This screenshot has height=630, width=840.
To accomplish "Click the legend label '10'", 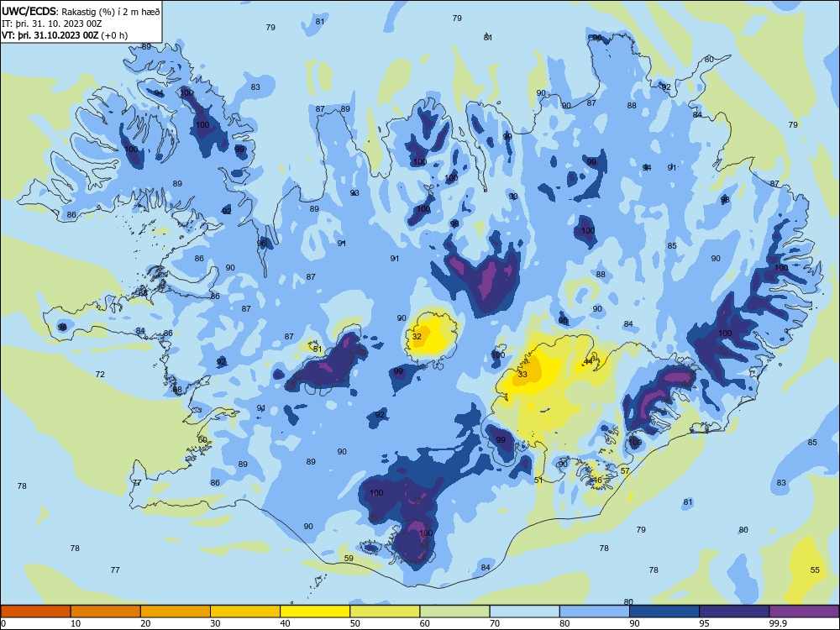I will [76, 623].
